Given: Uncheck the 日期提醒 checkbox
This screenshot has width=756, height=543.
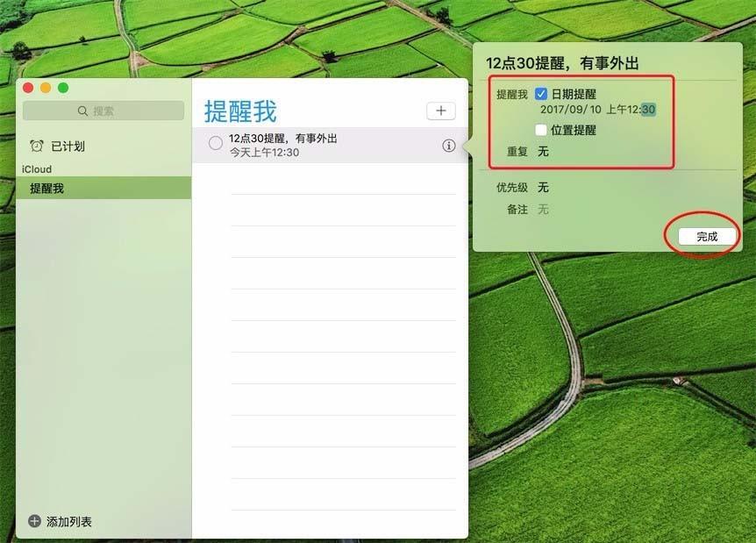Looking at the screenshot, I should 541,91.
